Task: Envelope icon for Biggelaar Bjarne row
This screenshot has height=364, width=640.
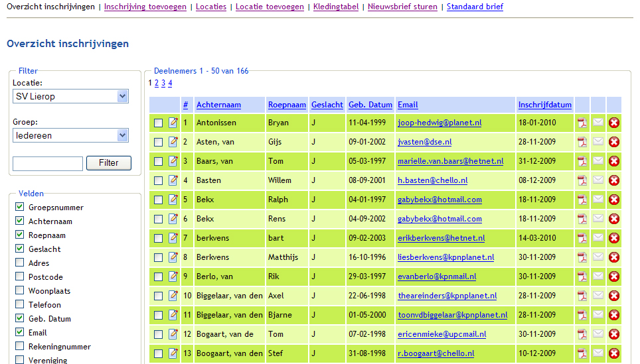Action: coord(598,314)
